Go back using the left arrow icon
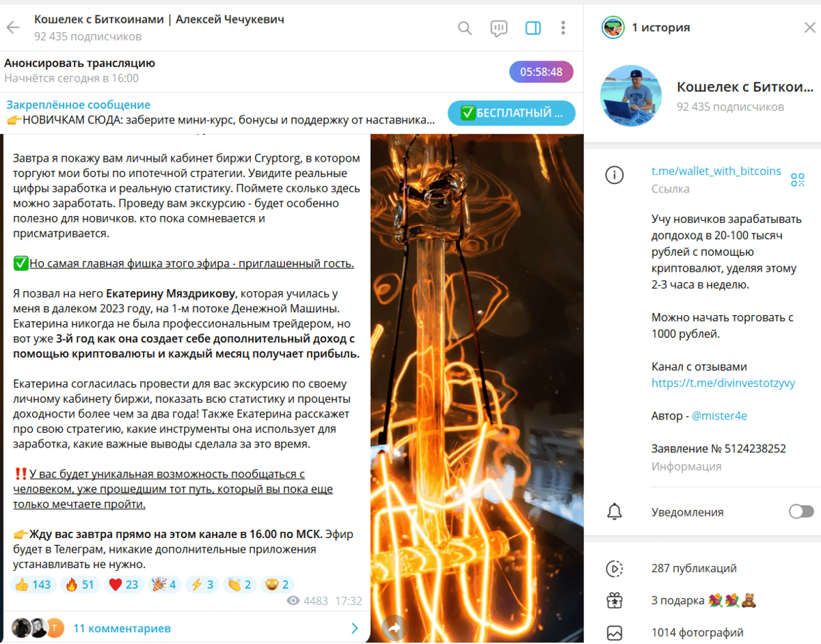This screenshot has height=644, width=821. coord(13,27)
